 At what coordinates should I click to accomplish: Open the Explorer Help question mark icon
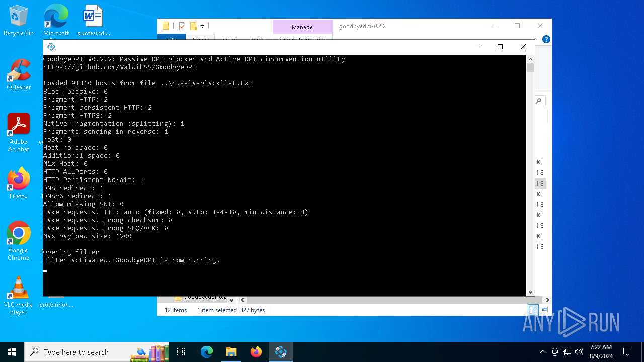(546, 39)
